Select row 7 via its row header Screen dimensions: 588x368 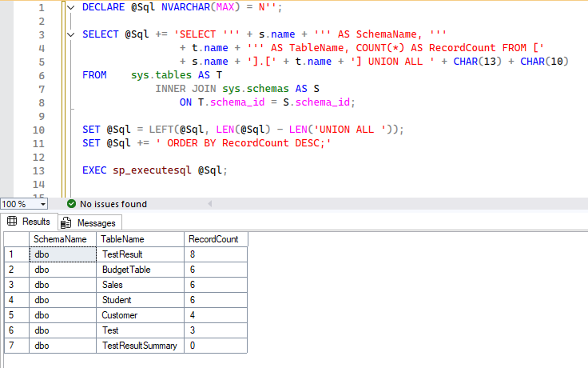[x=16, y=346]
